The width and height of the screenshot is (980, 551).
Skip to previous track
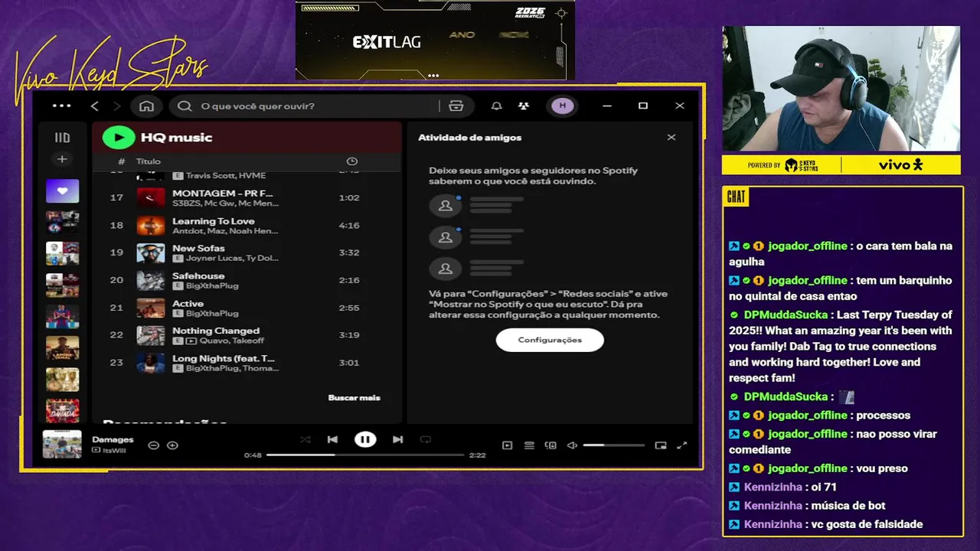332,439
